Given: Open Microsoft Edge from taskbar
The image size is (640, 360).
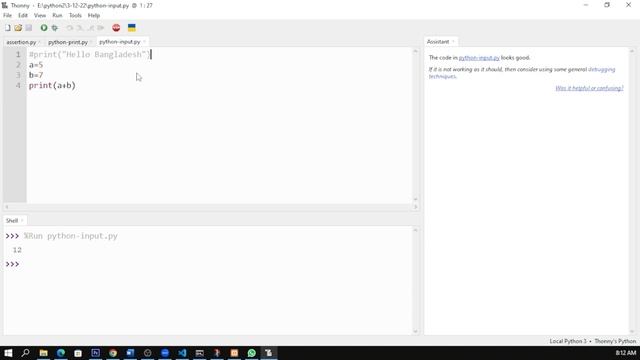Looking at the screenshot, I should (61, 353).
